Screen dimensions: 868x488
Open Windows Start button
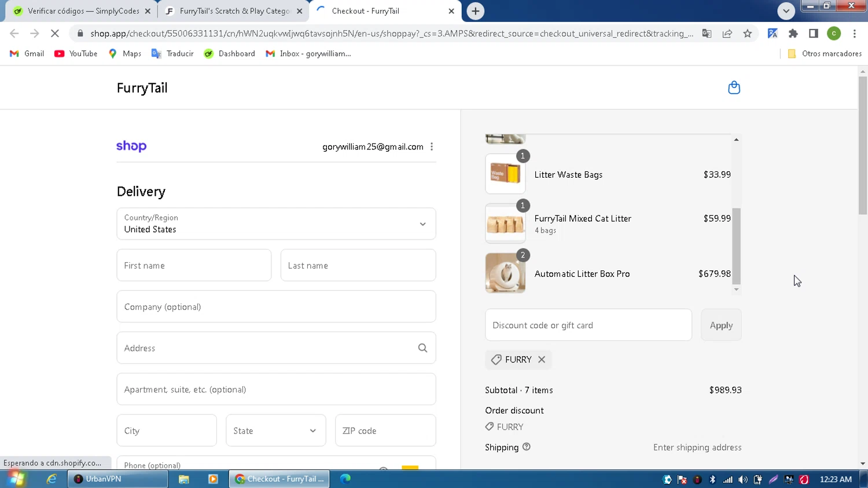point(17,479)
